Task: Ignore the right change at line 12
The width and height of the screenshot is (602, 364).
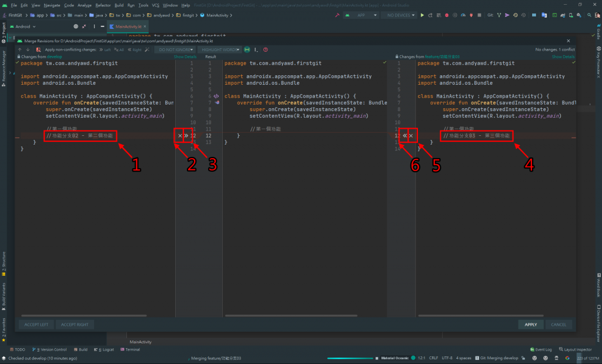Action: [411, 135]
